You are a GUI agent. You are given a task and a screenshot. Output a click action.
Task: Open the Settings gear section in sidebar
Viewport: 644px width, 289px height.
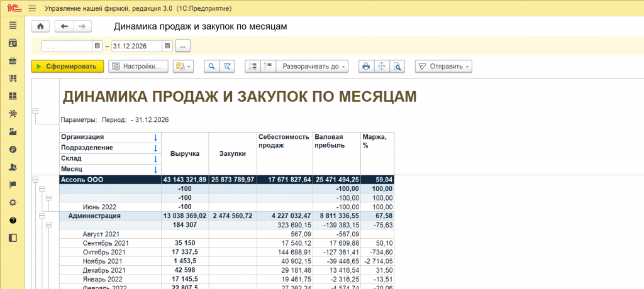[13, 202]
